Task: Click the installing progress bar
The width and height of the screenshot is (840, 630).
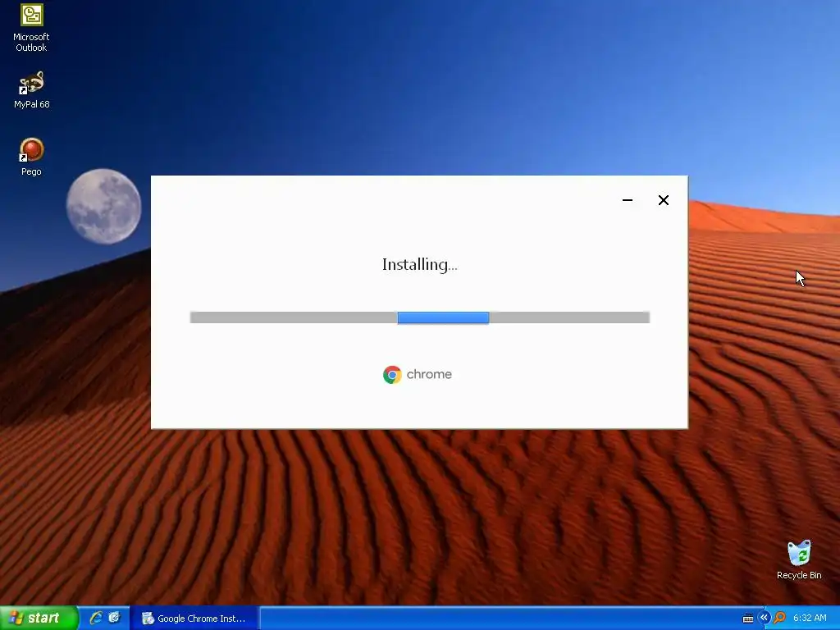Action: [420, 317]
